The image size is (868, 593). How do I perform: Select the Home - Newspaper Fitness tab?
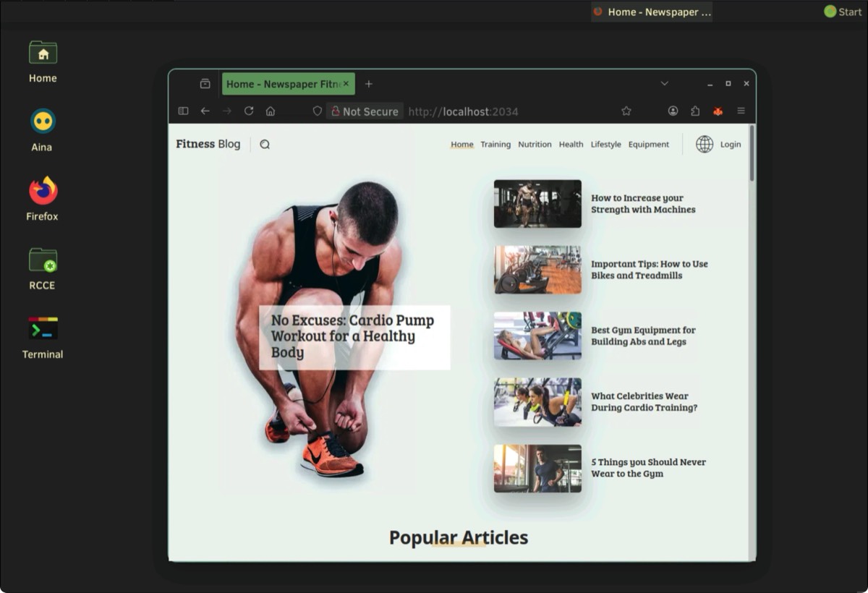coord(282,84)
